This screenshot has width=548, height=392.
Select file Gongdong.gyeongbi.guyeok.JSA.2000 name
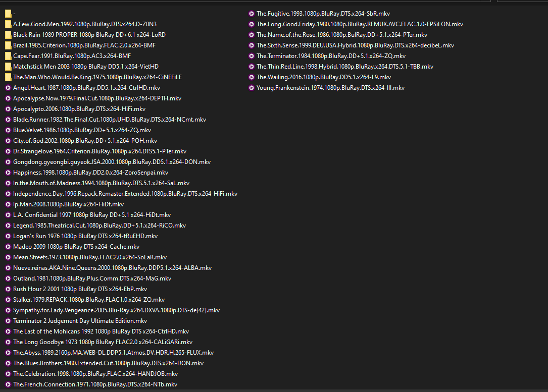[112, 162]
